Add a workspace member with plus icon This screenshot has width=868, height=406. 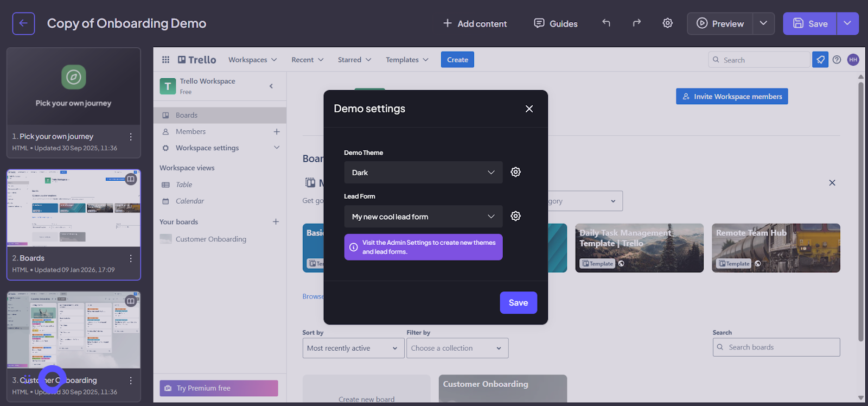click(277, 131)
